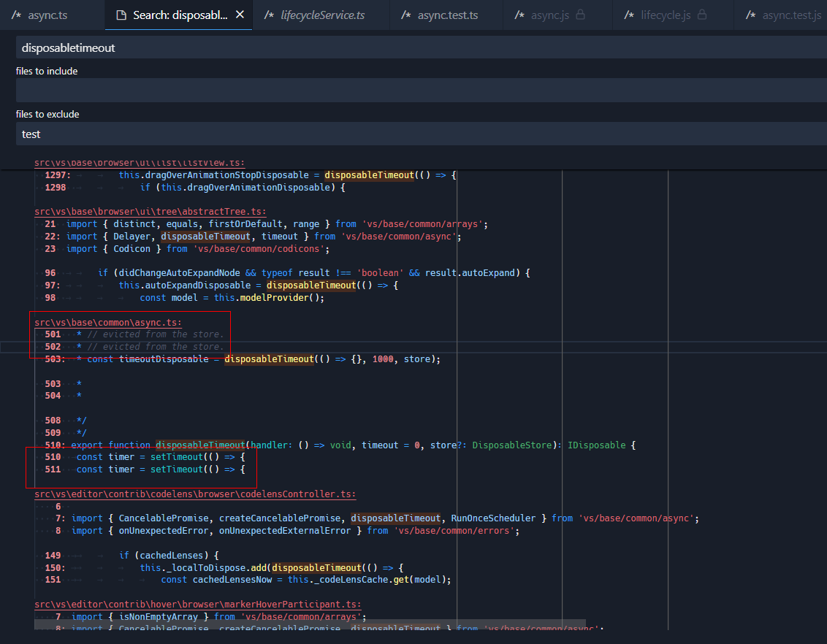
Task: Click line 1298 if this.dragOverAnimationDisposable
Action: (x=195, y=188)
